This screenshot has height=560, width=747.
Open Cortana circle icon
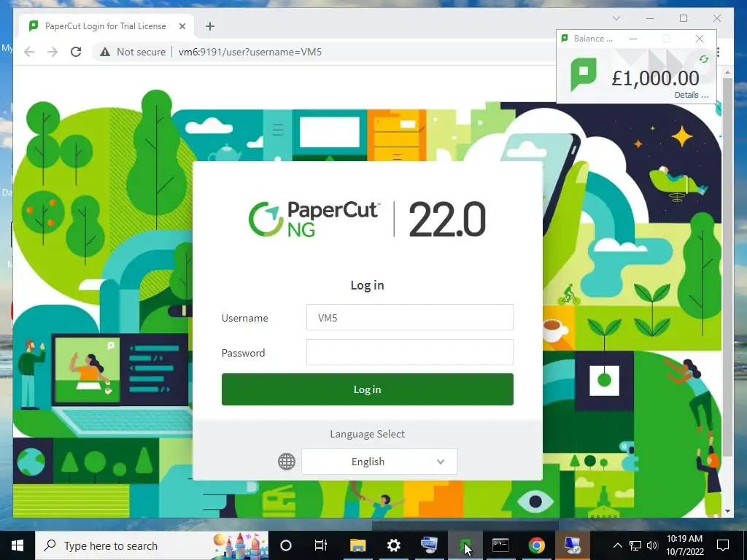point(286,545)
